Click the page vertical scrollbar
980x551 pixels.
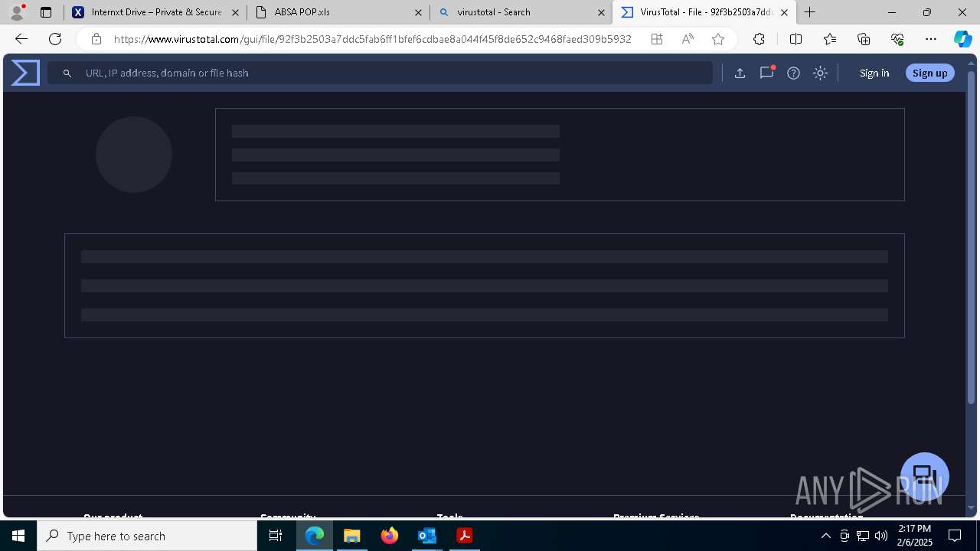[x=972, y=237]
